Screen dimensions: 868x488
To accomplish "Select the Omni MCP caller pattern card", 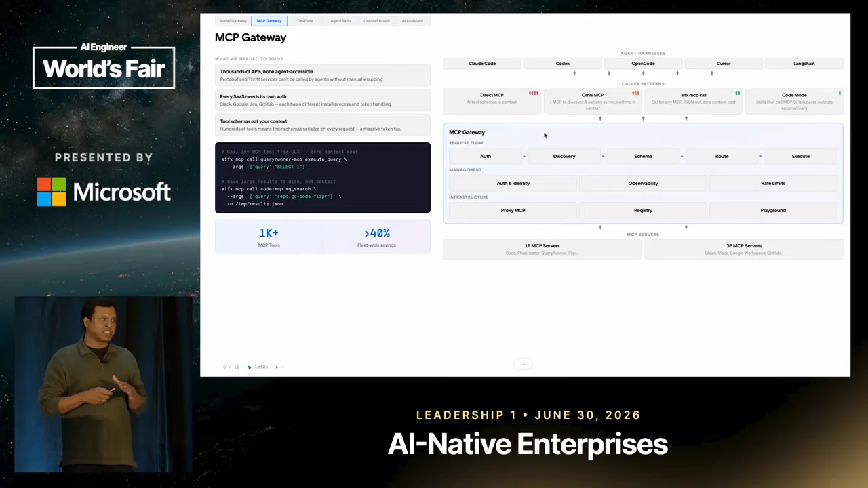I will click(593, 100).
